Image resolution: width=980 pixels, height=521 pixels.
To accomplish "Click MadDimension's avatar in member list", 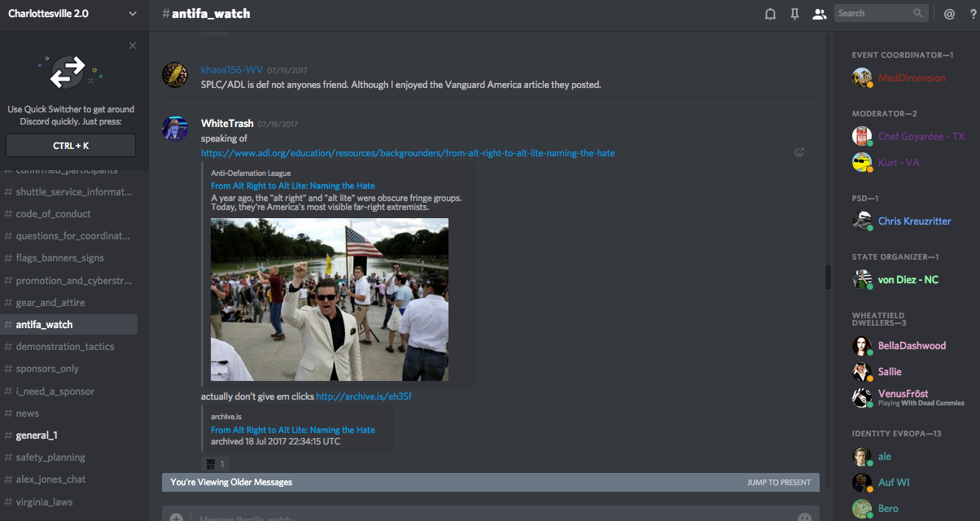I will click(862, 78).
